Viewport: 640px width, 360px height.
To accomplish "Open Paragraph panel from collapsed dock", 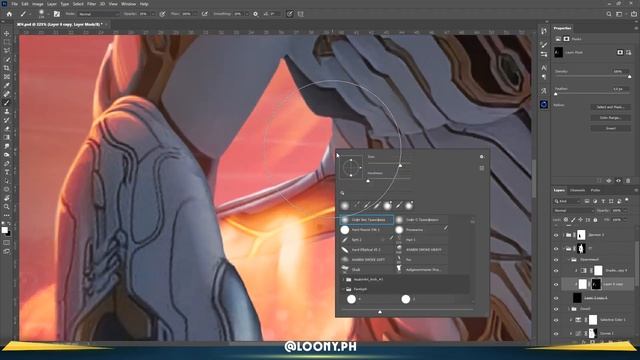I will tap(544, 77).
